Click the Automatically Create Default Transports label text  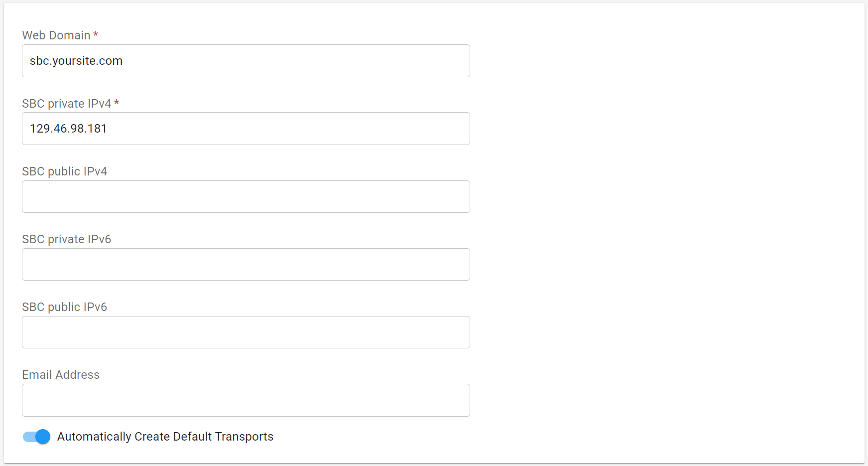(x=165, y=437)
